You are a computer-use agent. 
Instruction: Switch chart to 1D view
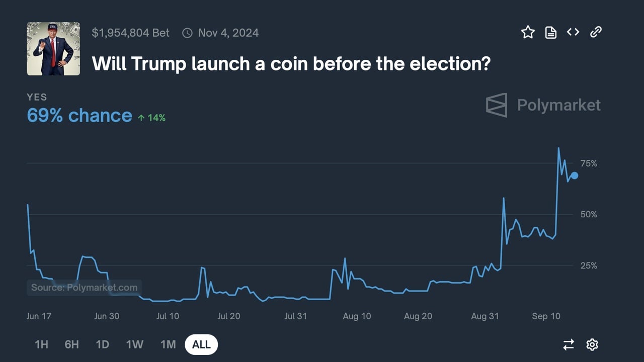102,344
